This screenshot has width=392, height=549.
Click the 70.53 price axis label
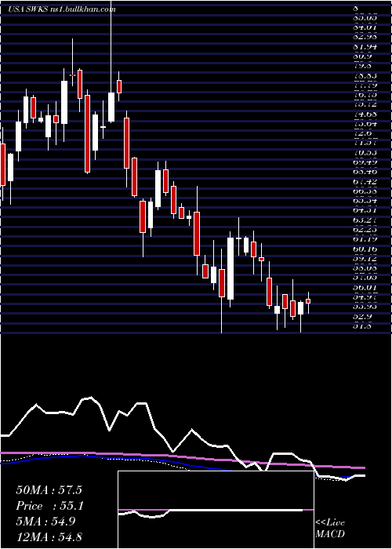(365, 152)
